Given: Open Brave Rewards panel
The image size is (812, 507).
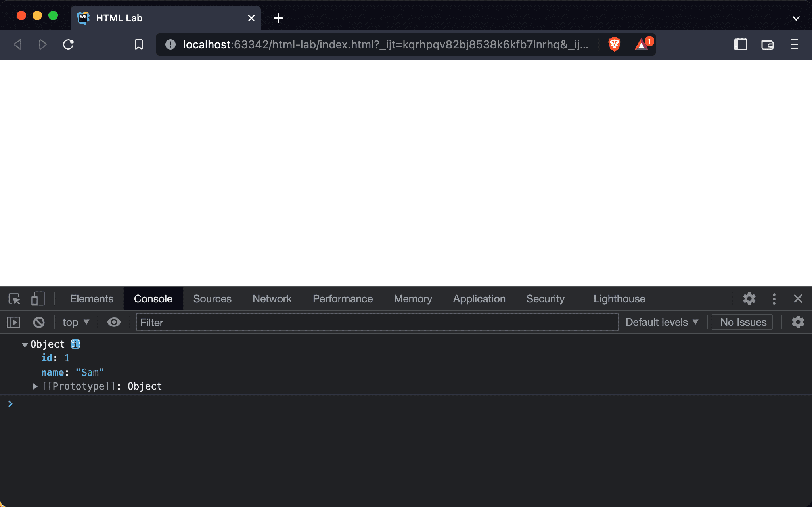Looking at the screenshot, I should [x=642, y=44].
